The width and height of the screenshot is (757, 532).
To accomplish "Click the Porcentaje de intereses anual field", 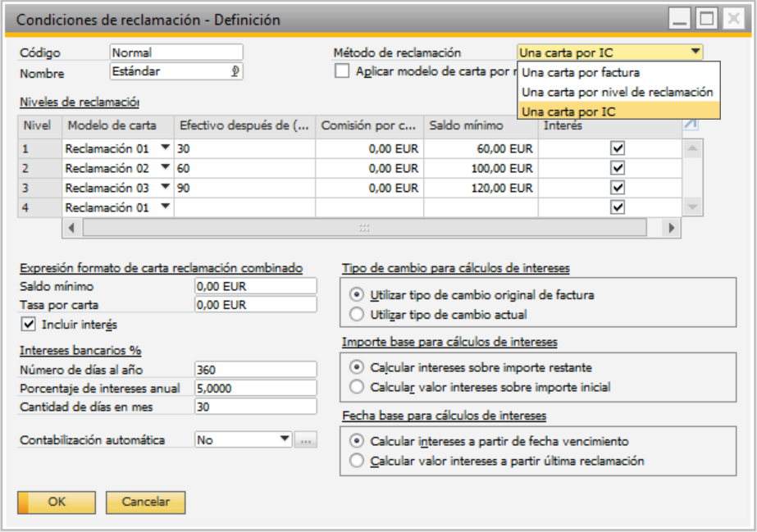I will click(x=256, y=389).
